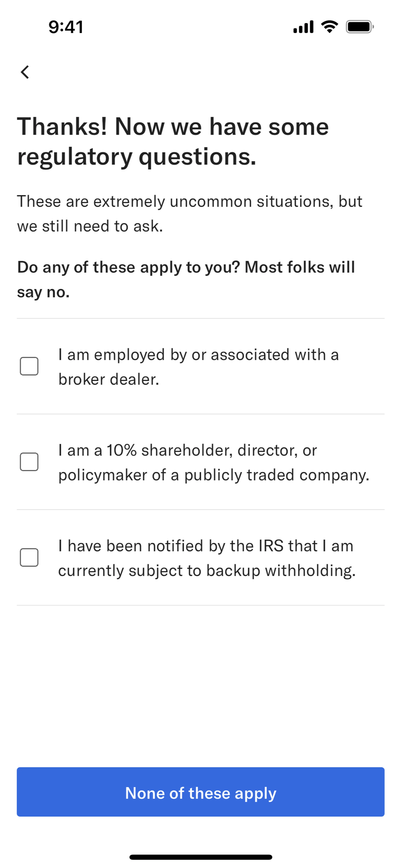The image size is (401, 868).
Task: Click the divider between broker dealer and shareholder options
Action: 201,414
